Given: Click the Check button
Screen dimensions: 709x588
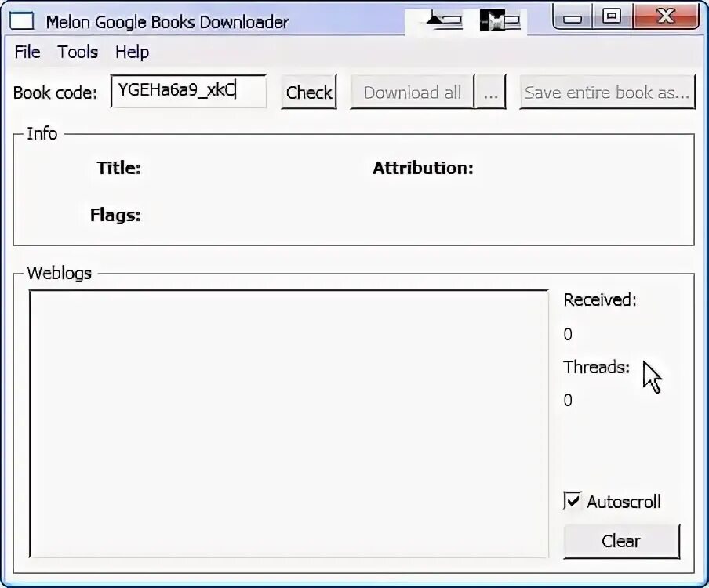Looking at the screenshot, I should (309, 93).
